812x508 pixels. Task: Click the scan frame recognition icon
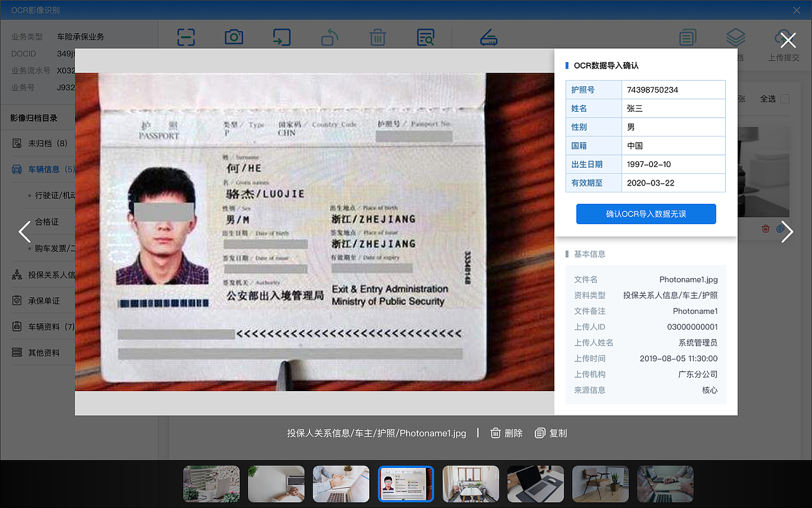(x=186, y=37)
